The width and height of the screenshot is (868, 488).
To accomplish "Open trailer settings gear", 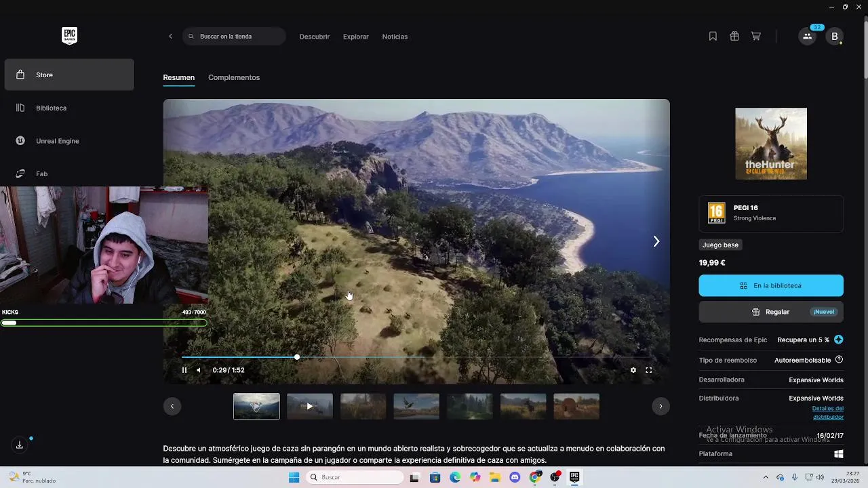I will pyautogui.click(x=633, y=370).
